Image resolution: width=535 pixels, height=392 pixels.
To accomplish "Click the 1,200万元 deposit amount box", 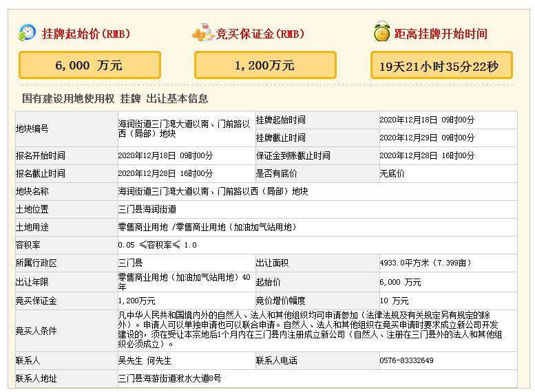I will (265, 65).
